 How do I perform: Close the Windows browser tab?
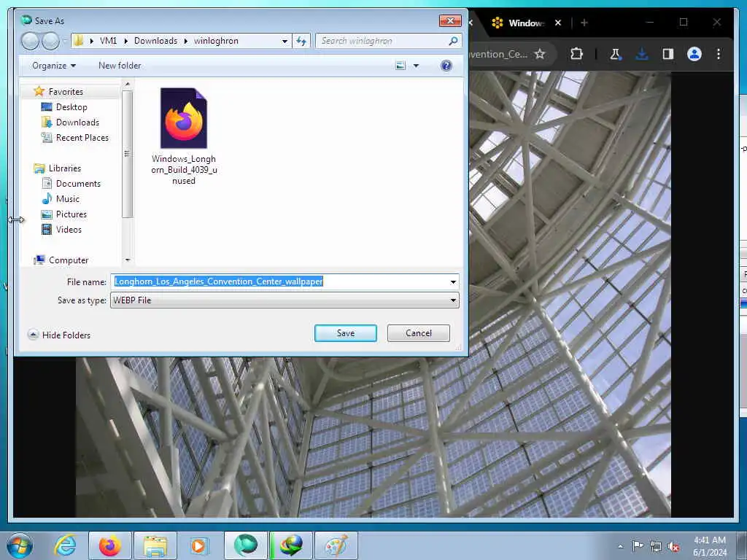(558, 23)
